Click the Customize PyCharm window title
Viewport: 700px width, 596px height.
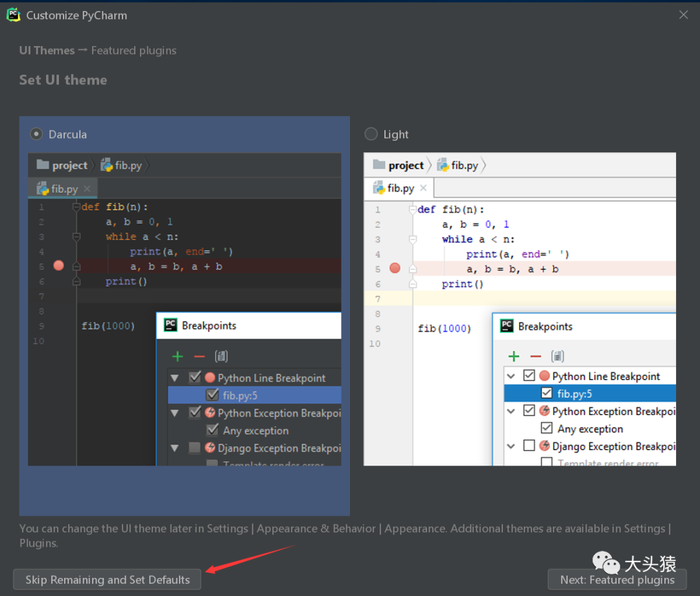point(76,15)
